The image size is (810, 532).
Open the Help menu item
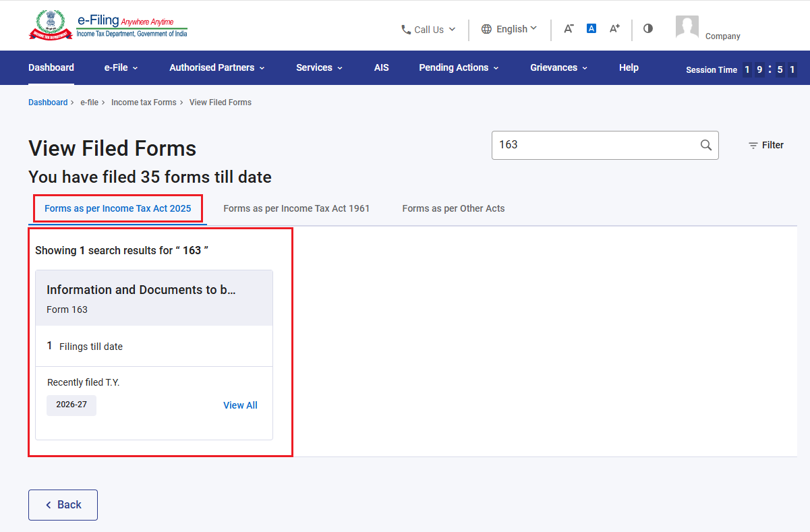[629, 67]
